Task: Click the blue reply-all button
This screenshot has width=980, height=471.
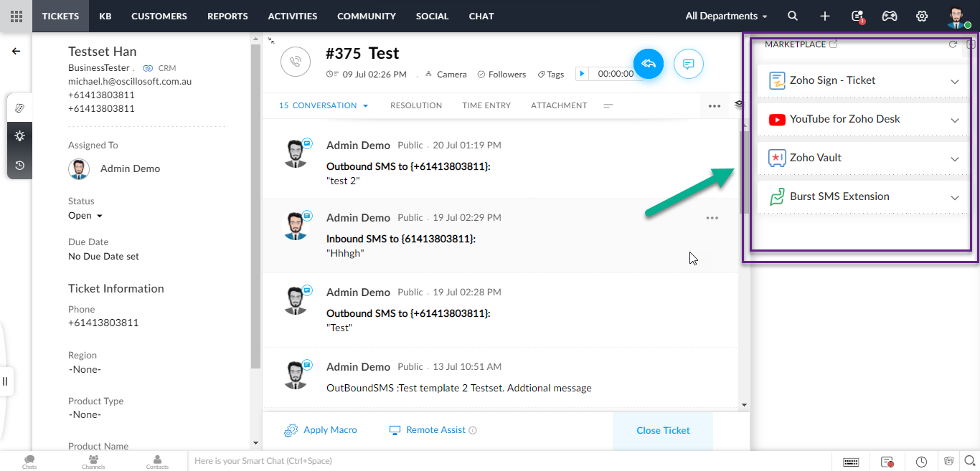Action: 649,64
